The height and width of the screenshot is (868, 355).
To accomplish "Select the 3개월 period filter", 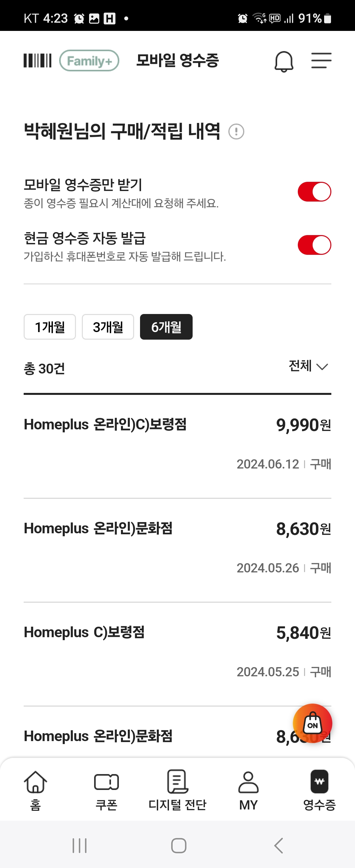I will pyautogui.click(x=108, y=327).
